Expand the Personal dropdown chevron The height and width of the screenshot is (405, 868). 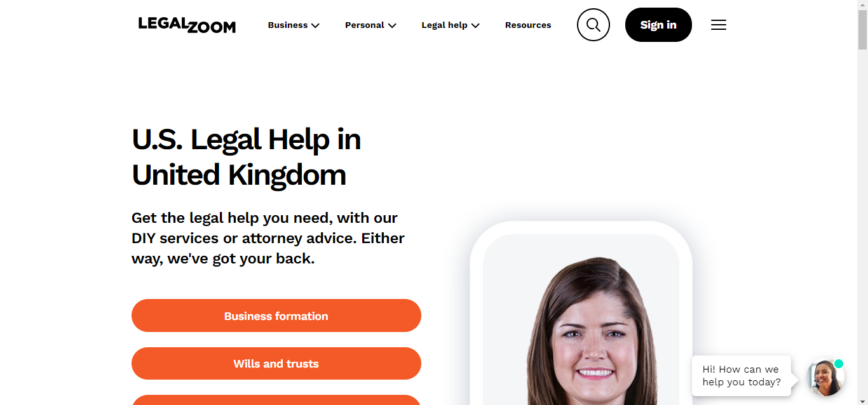(392, 25)
